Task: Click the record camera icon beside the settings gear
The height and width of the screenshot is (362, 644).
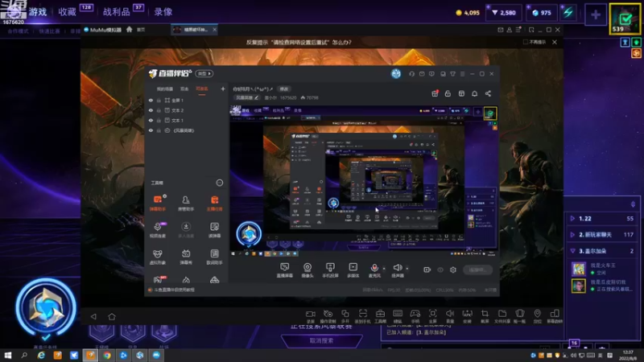Action: coord(427,269)
